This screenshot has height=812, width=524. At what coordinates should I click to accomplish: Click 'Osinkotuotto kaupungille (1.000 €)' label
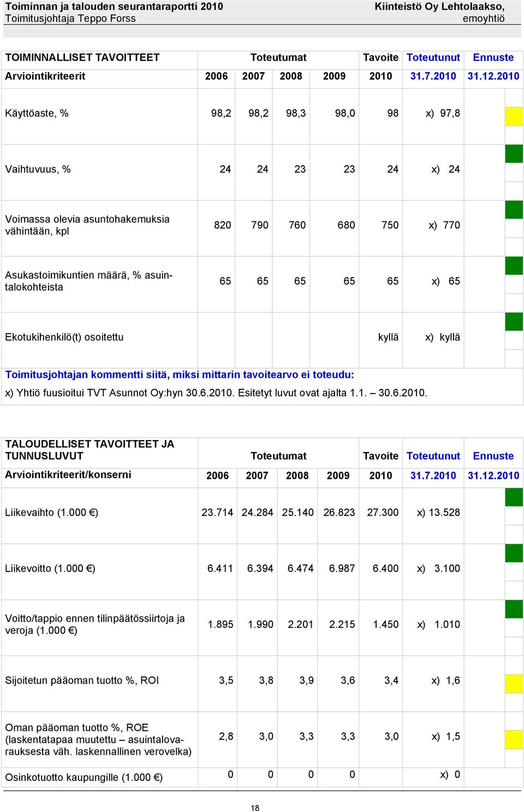click(x=84, y=777)
